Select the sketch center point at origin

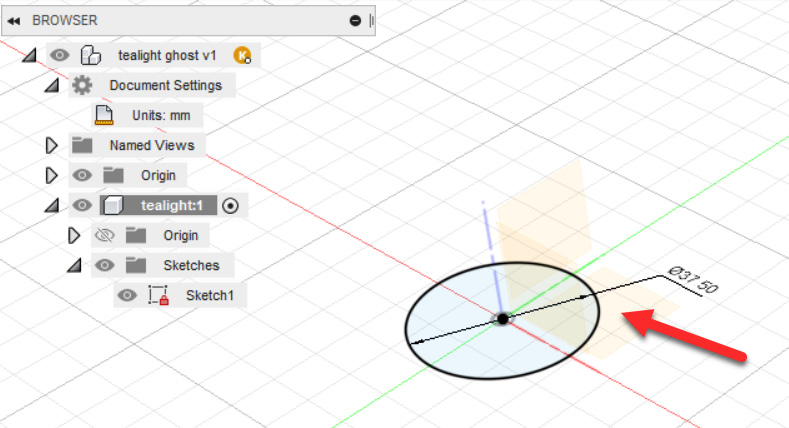pyautogui.click(x=503, y=318)
